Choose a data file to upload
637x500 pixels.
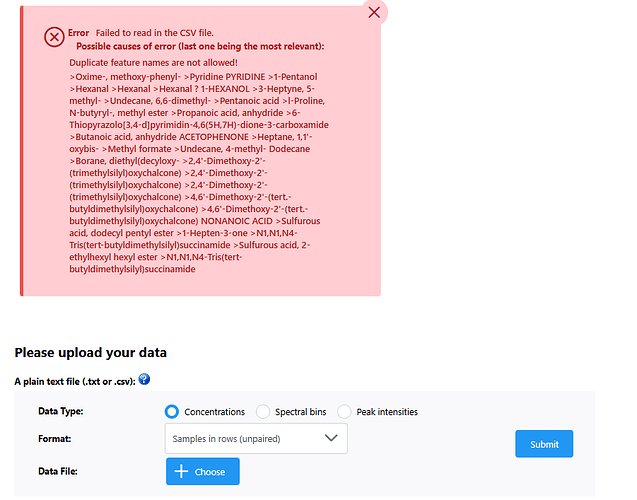[203, 471]
